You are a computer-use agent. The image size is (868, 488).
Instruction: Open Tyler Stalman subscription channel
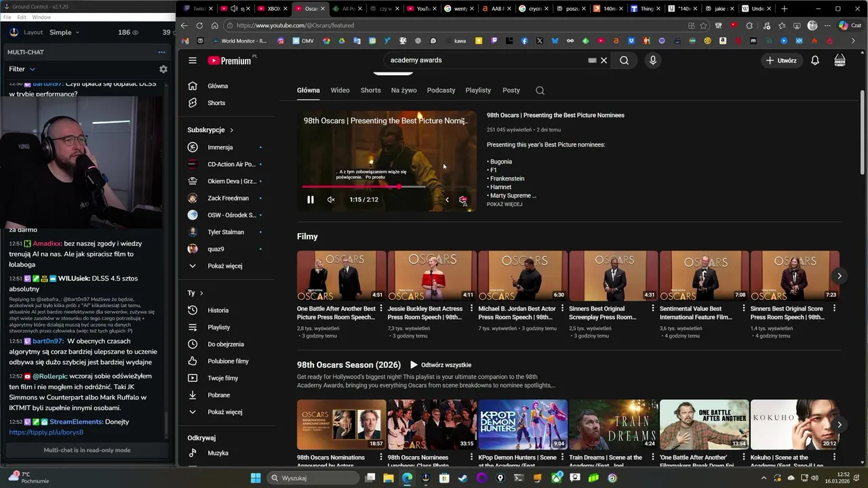226,232
